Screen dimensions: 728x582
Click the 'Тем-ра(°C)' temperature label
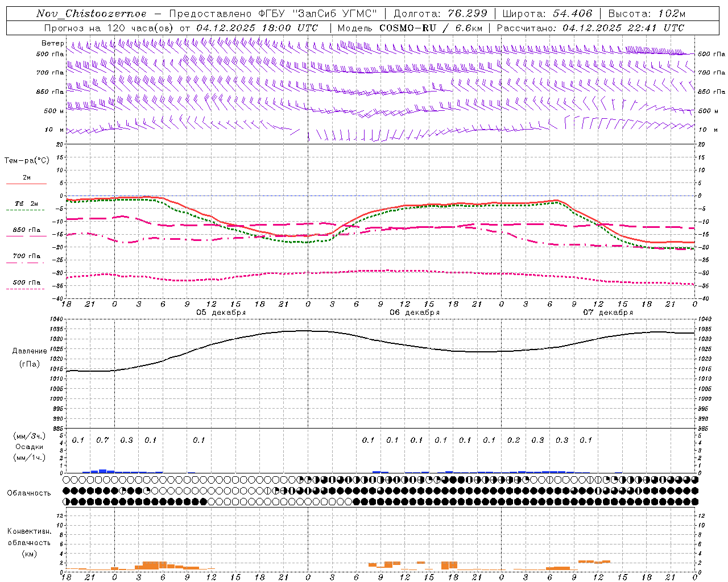pyautogui.click(x=26, y=161)
